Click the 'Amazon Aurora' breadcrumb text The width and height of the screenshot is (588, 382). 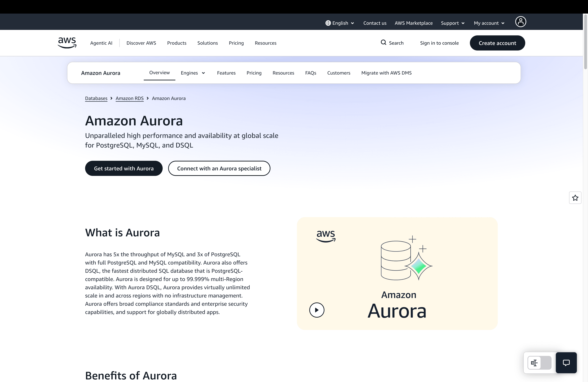[169, 98]
